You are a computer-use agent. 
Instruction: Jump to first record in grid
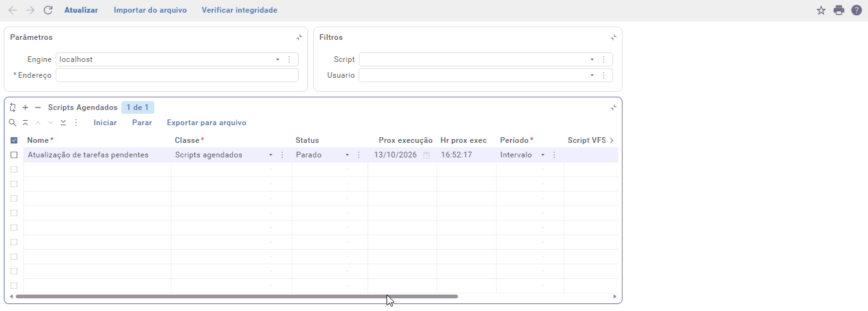(x=25, y=123)
